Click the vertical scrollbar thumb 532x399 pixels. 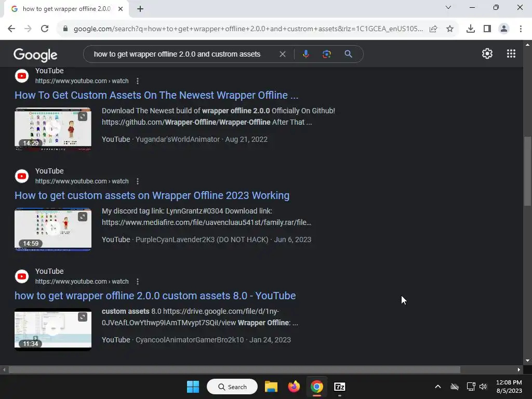point(527,171)
